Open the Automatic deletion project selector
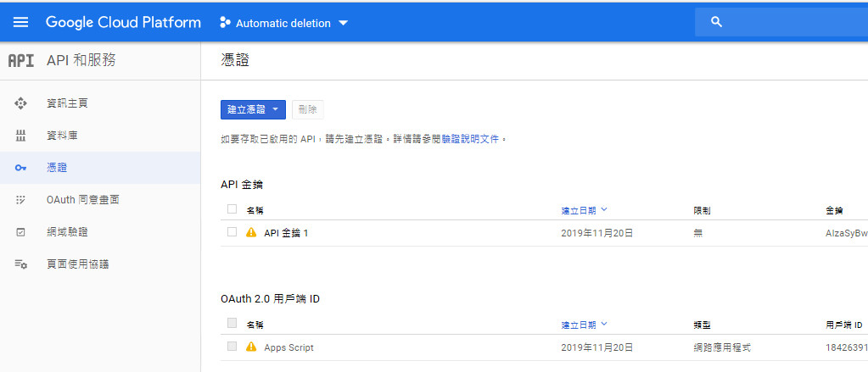 tap(284, 23)
